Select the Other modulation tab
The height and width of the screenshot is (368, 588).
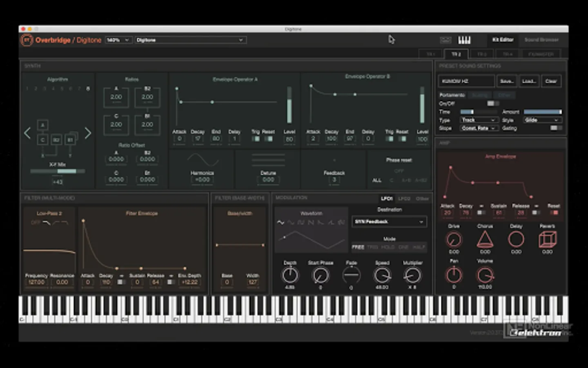pos(422,198)
